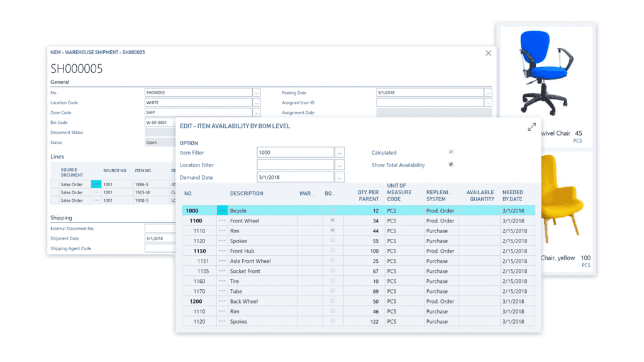This screenshot has height=362, width=644.
Task: Open row menu for Sales Order 1896-S
Action: (96, 184)
